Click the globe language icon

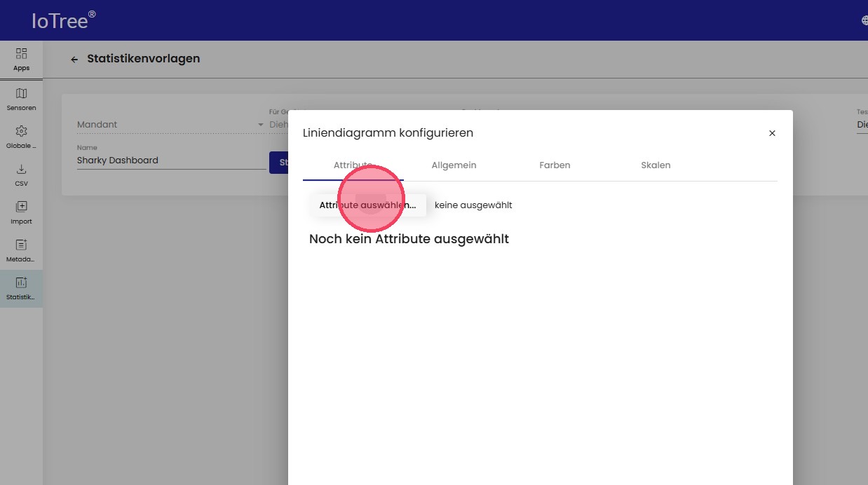click(x=864, y=20)
